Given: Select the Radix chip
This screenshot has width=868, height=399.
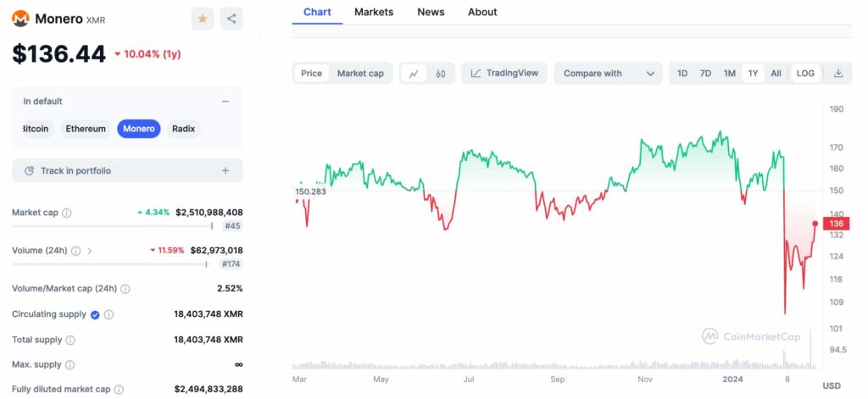Looking at the screenshot, I should click(x=183, y=129).
